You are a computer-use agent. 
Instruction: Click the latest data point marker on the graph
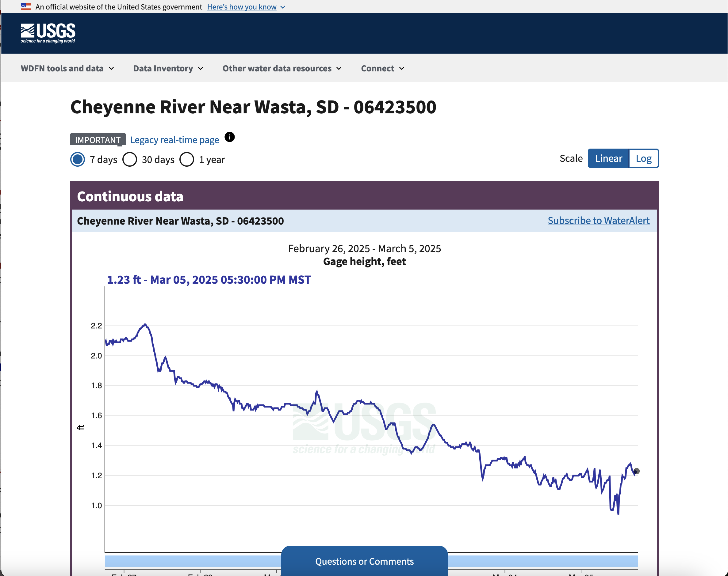637,471
